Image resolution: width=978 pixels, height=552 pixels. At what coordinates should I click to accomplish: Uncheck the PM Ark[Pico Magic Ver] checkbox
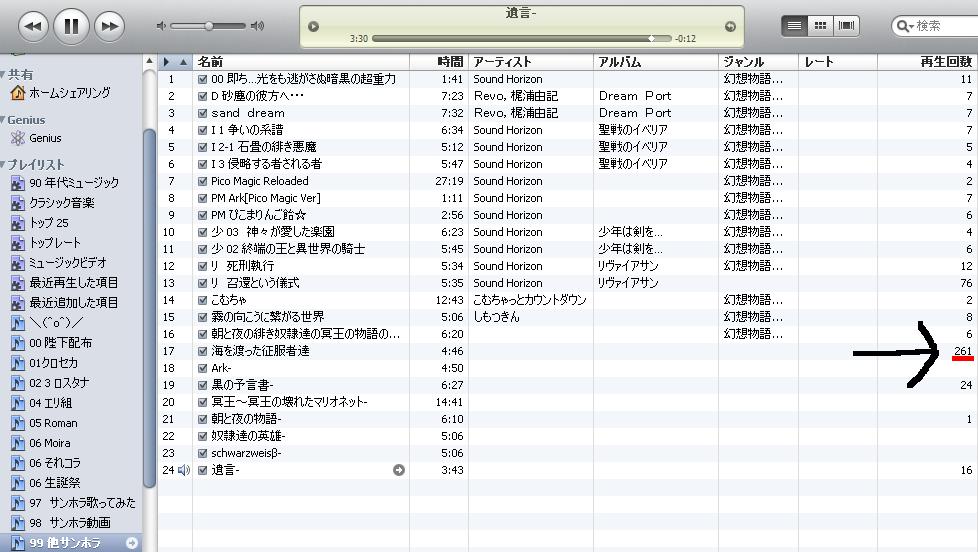pos(202,198)
